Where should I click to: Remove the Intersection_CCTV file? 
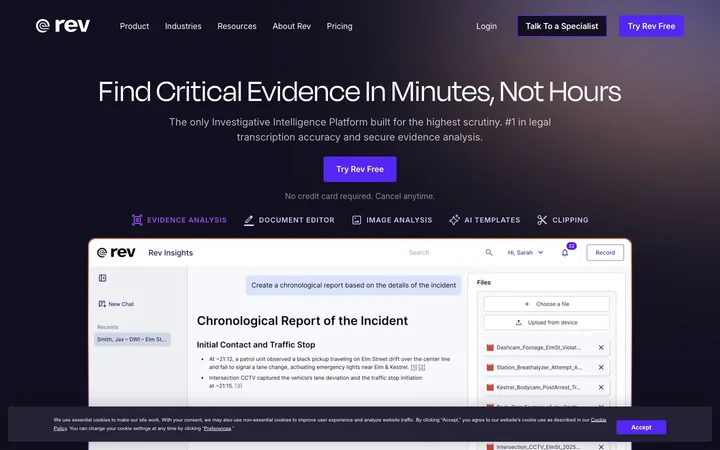pyautogui.click(x=601, y=446)
